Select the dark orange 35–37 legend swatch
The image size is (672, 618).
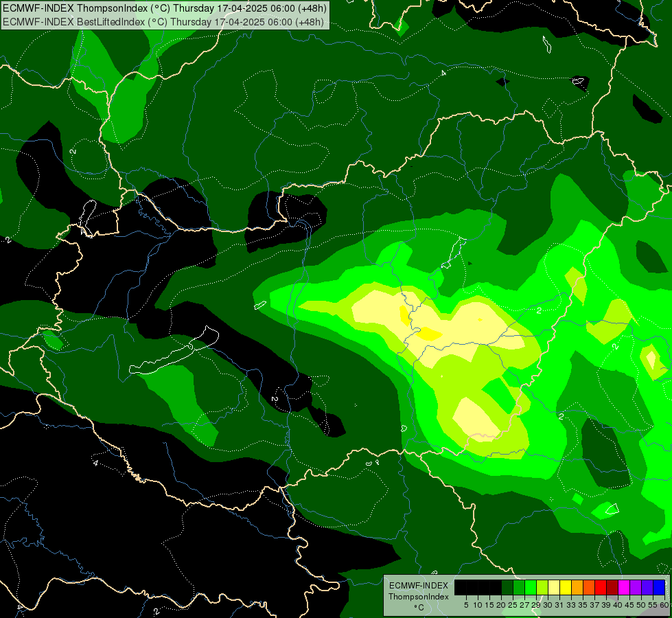[589, 587]
